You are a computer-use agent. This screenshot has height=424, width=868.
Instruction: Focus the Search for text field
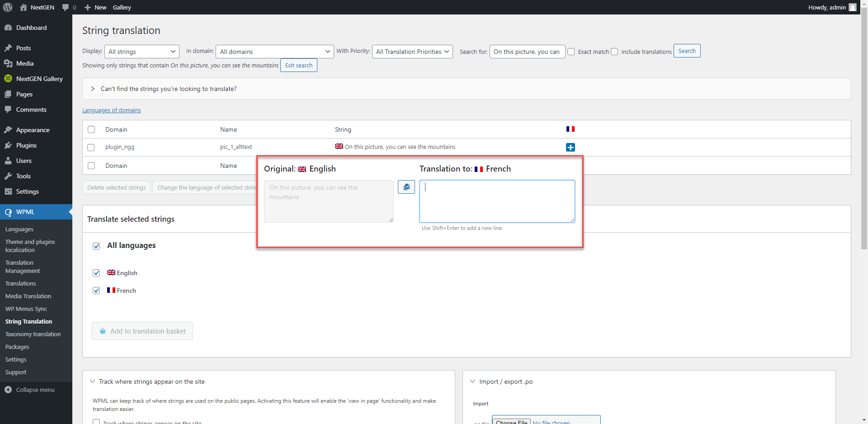coord(527,52)
